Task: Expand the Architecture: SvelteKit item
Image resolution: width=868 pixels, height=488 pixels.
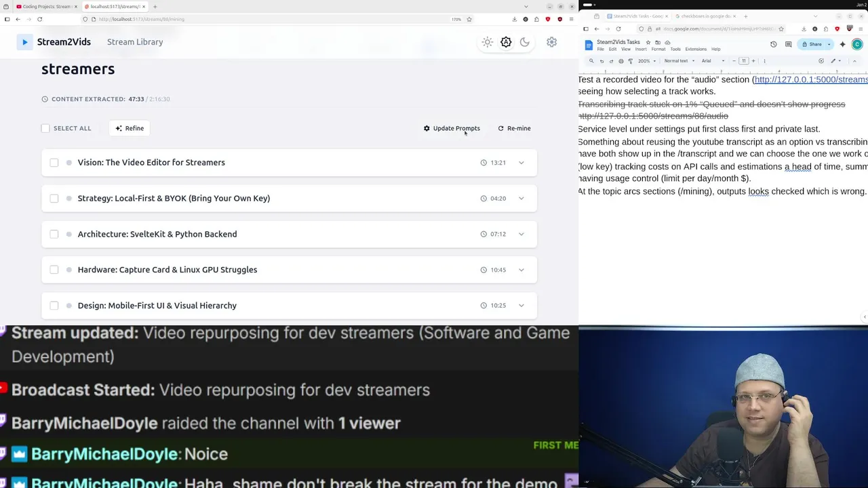Action: pos(521,234)
